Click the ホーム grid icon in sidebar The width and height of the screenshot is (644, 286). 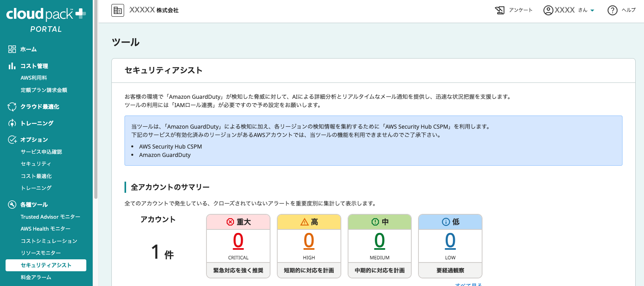click(12, 49)
